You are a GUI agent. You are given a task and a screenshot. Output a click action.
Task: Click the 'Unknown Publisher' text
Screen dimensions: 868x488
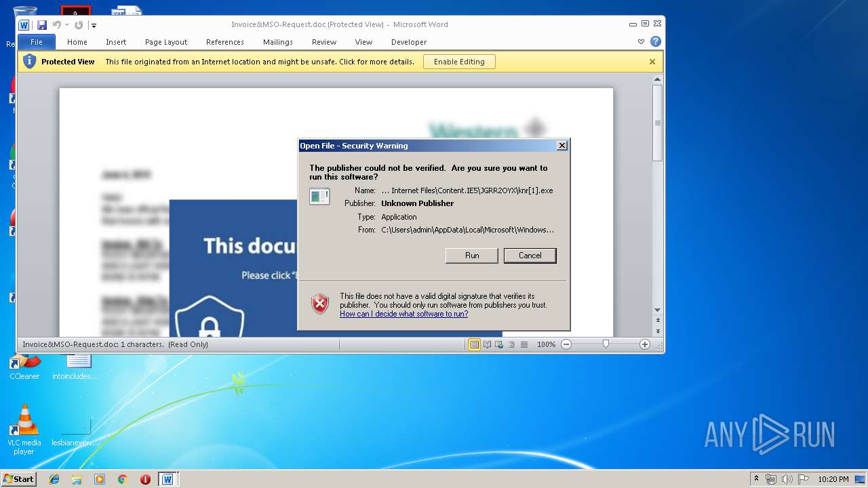click(x=418, y=203)
